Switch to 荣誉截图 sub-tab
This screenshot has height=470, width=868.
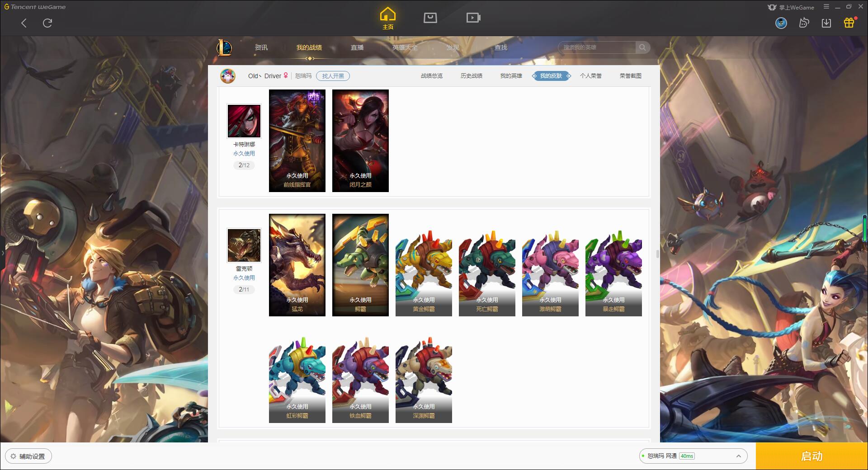[631, 76]
